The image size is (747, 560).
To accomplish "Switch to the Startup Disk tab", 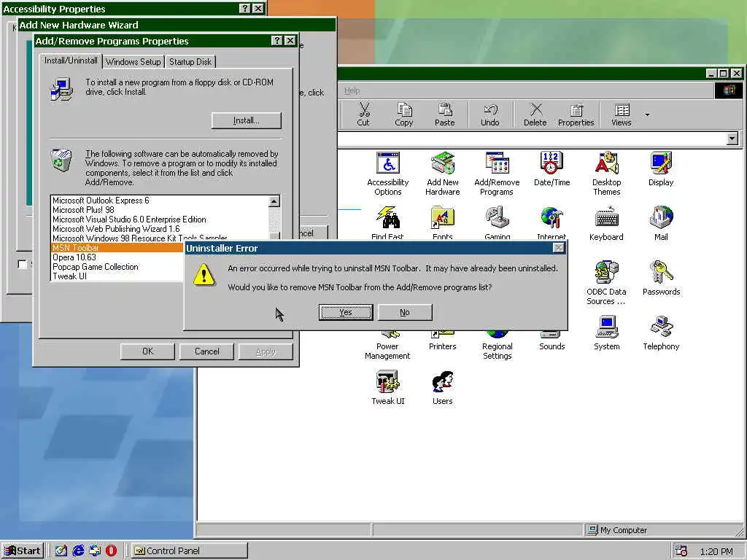I will tap(190, 62).
